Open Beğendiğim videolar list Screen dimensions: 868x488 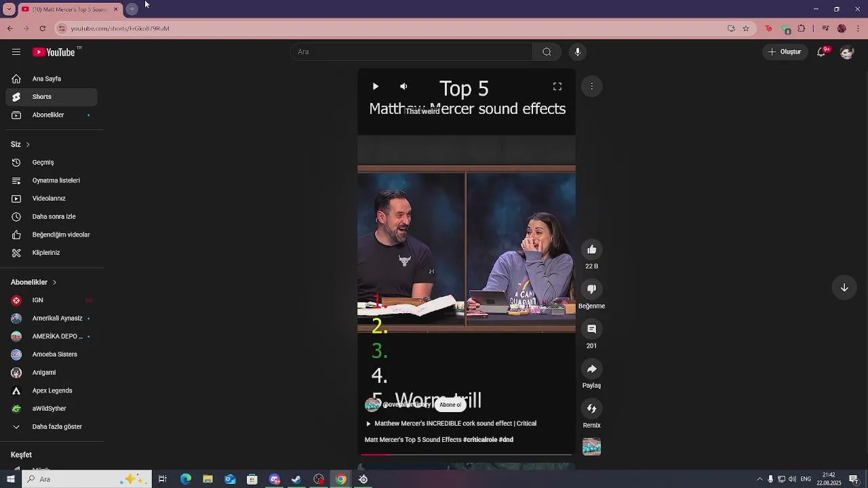click(x=52, y=235)
